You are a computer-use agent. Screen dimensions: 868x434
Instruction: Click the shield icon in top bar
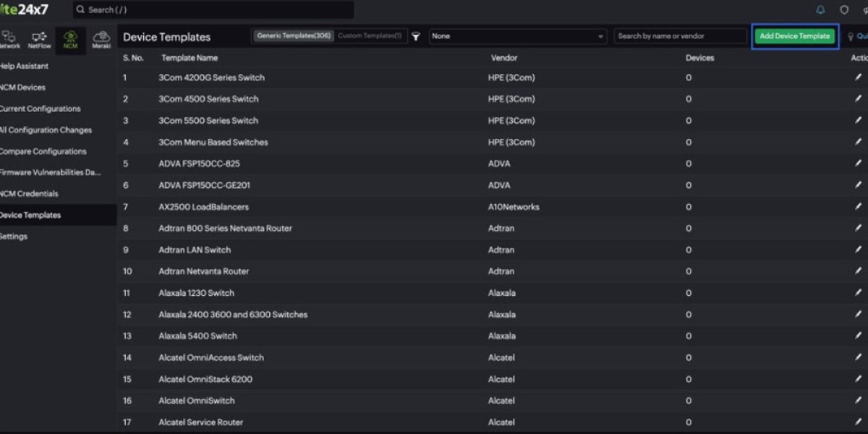point(843,10)
